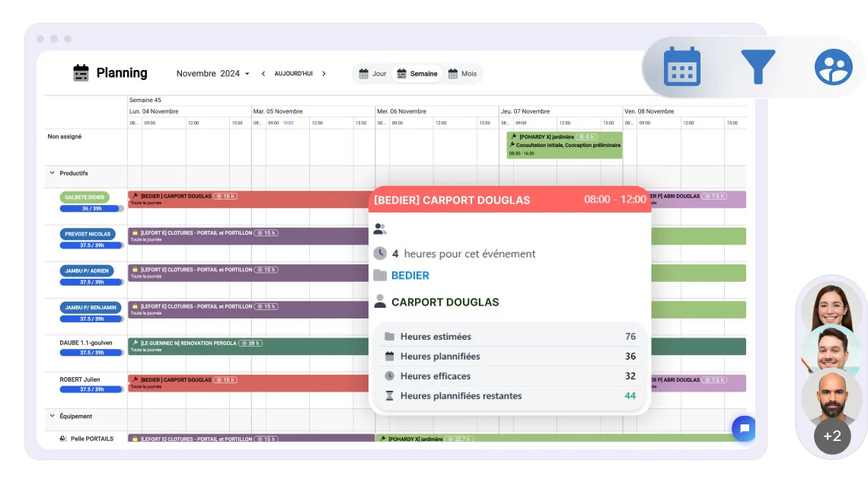Image resolution: width=868 pixels, height=483 pixels.
Task: Click the Mar. 05 Novembre day header
Action: [278, 111]
